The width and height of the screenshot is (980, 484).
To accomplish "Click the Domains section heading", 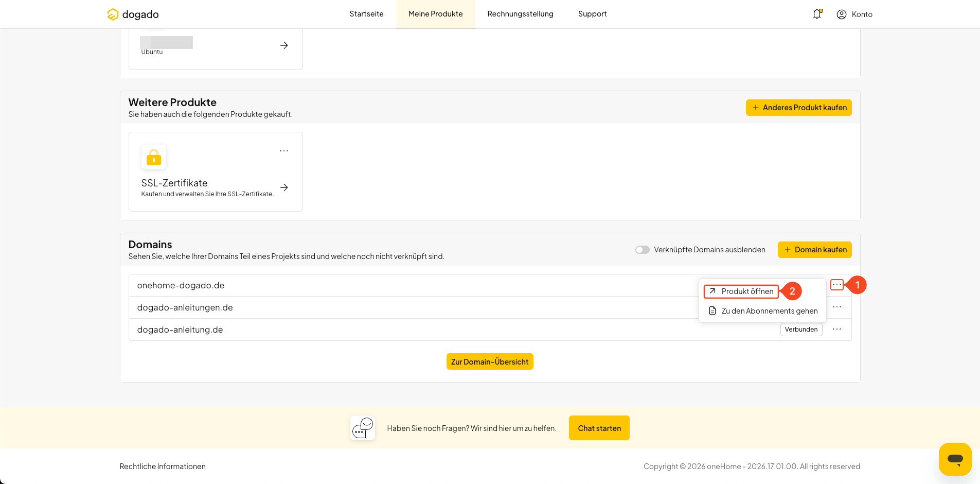I will click(x=150, y=245).
